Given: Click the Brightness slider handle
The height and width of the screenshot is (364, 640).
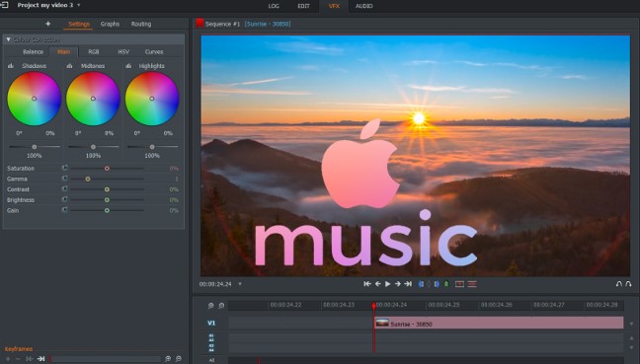Looking at the screenshot, I should tap(107, 200).
